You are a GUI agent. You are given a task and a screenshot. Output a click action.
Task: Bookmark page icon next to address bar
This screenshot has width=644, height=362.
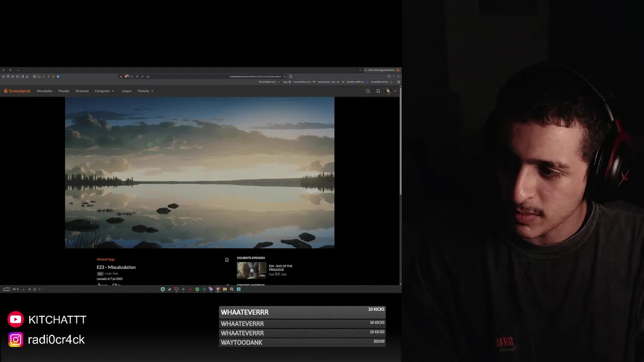(x=291, y=76)
